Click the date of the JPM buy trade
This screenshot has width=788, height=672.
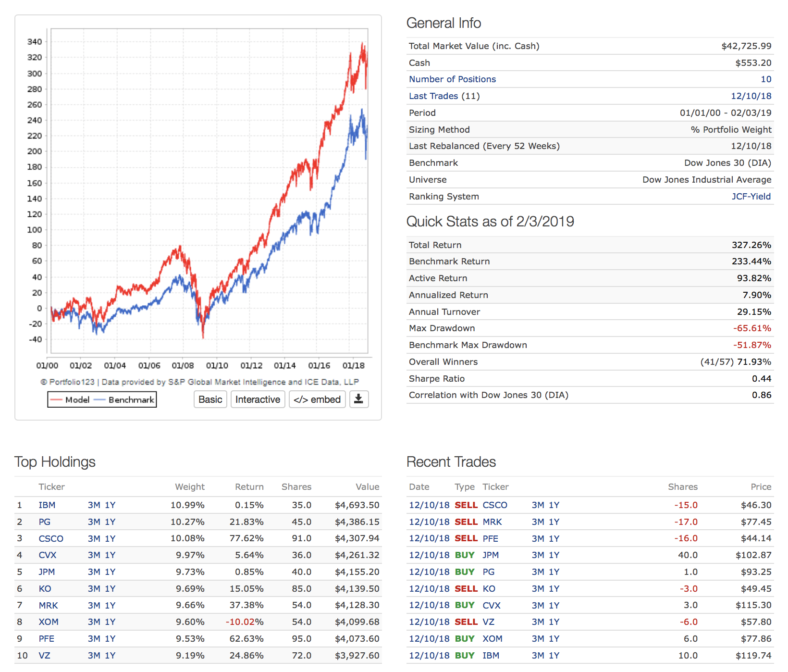[429, 555]
